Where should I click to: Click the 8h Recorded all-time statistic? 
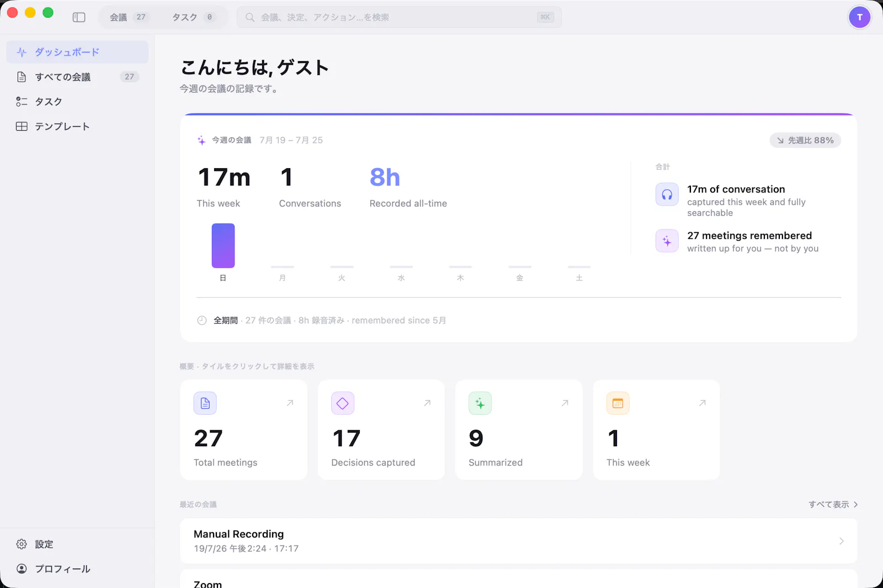pyautogui.click(x=408, y=187)
